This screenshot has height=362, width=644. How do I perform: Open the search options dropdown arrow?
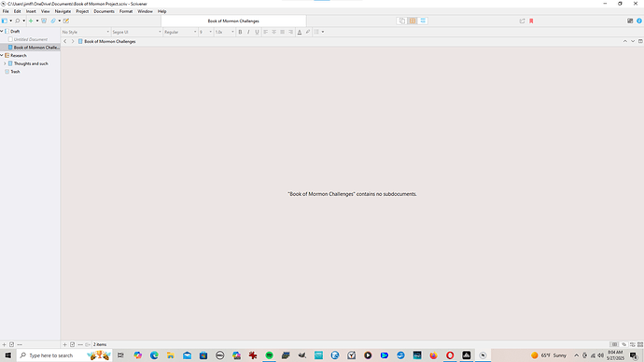(x=24, y=21)
